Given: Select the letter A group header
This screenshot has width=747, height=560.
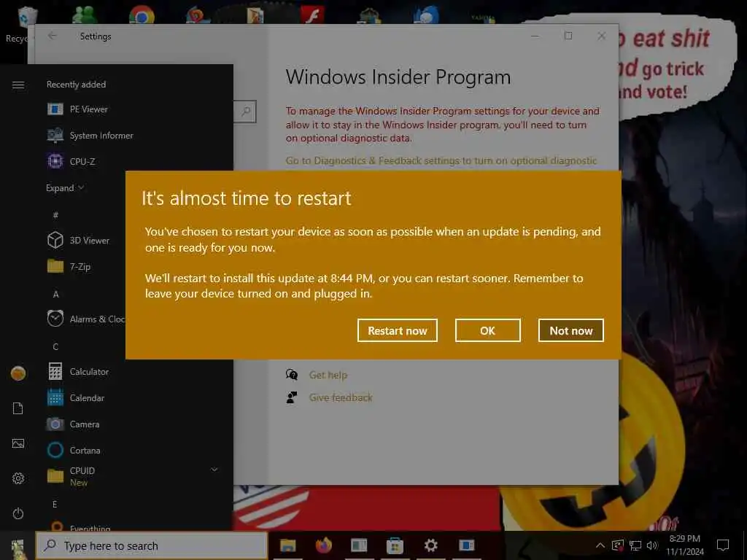Looking at the screenshot, I should tap(55, 295).
